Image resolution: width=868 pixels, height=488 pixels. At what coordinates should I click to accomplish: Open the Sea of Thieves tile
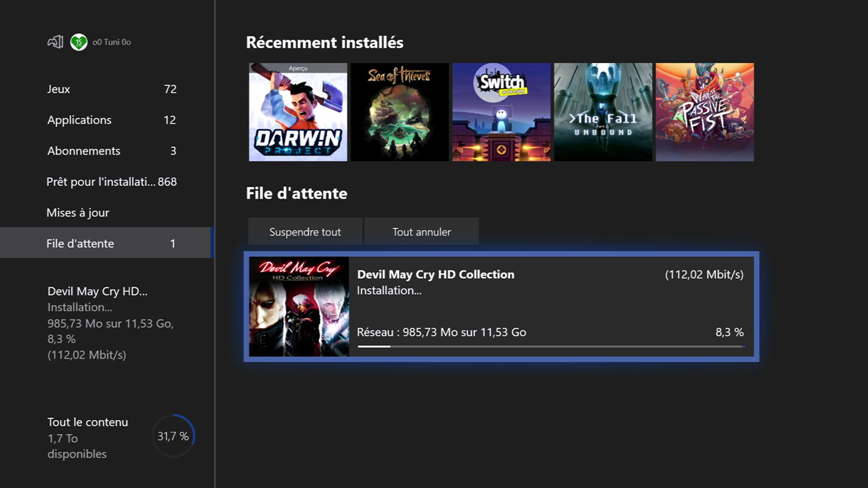(x=399, y=112)
